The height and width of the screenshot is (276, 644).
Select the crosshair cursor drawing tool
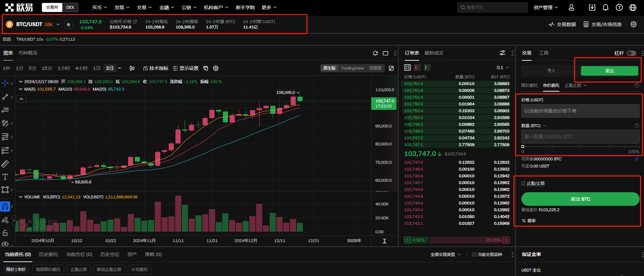click(5, 83)
